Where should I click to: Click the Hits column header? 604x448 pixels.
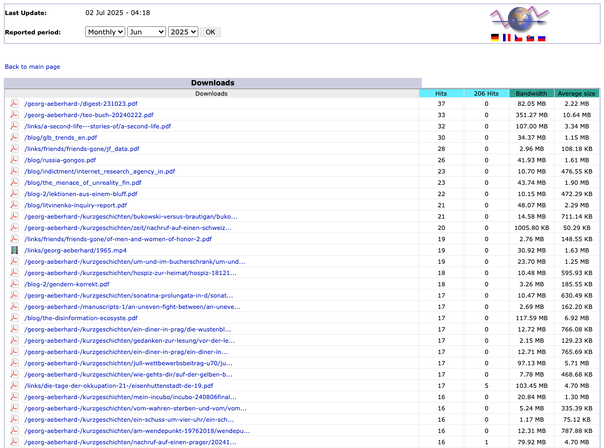(441, 93)
